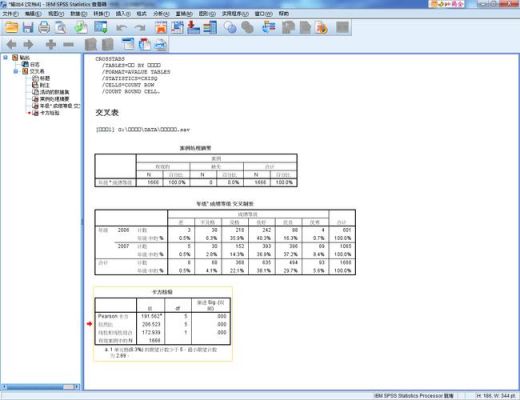This screenshot has height=400, width=520.
Task: Promote the selected item with the left arrow
Action: [12, 44]
